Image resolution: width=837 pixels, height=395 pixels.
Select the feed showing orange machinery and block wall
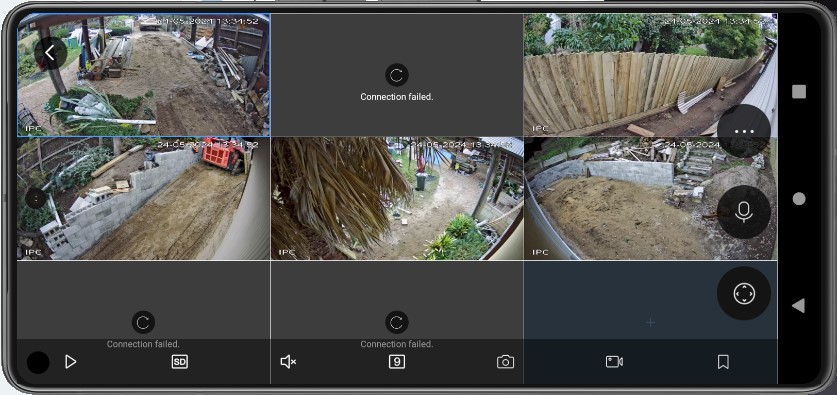click(144, 199)
